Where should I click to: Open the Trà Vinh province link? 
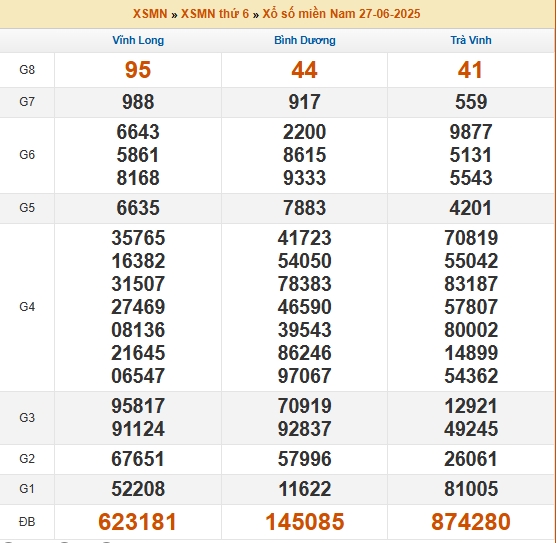(471, 40)
